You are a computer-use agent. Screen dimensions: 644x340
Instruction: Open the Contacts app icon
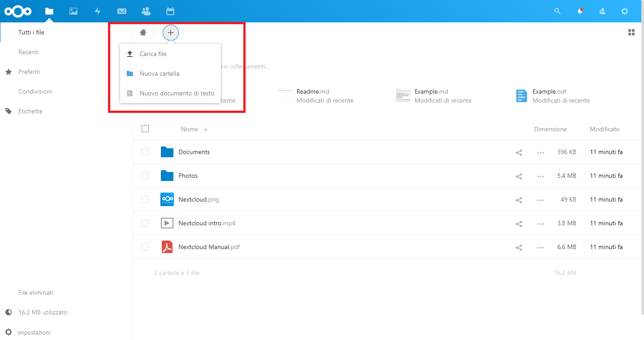146,11
